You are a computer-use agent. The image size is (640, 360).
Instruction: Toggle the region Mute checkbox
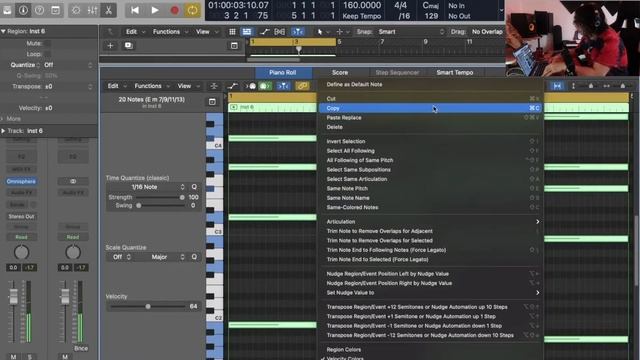47,43
